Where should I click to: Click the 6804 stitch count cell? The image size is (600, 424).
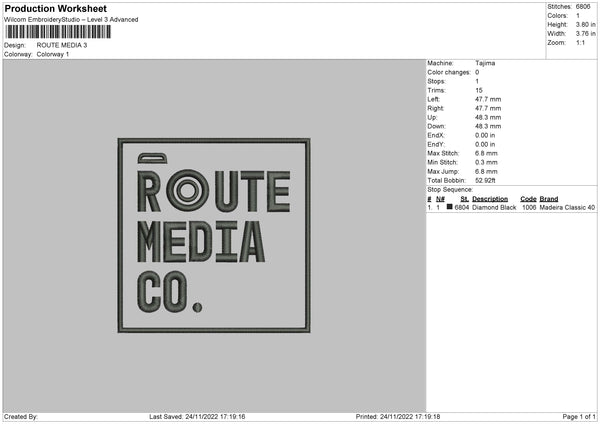[x=461, y=207]
